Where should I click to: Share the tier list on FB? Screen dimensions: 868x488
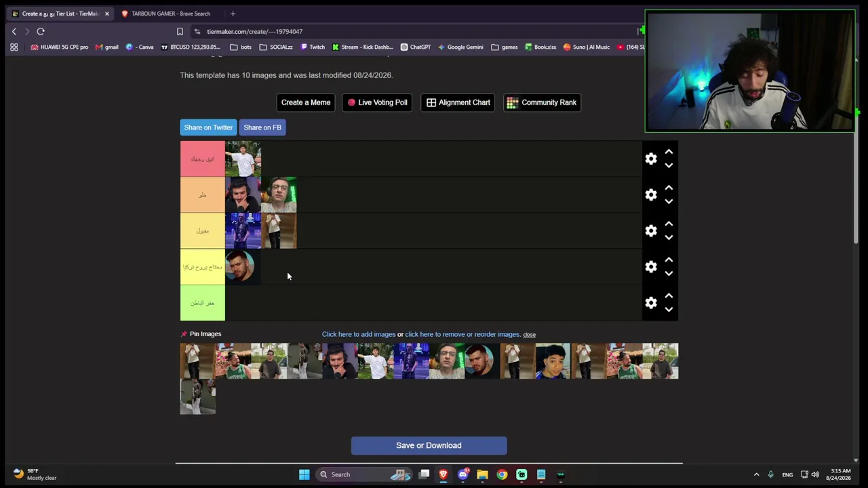(262, 127)
